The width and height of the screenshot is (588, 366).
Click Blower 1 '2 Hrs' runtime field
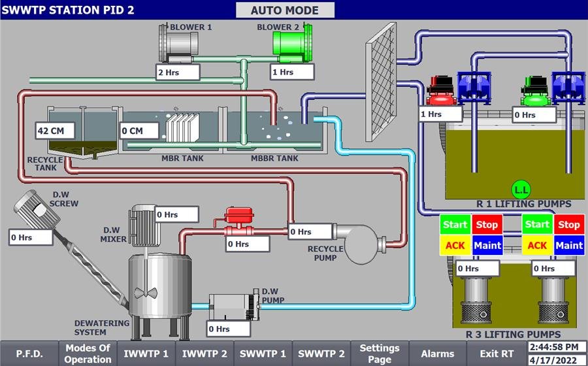(x=178, y=72)
